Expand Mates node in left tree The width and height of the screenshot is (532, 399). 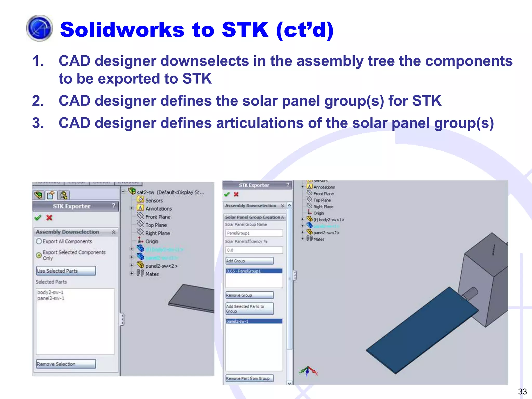coord(132,273)
